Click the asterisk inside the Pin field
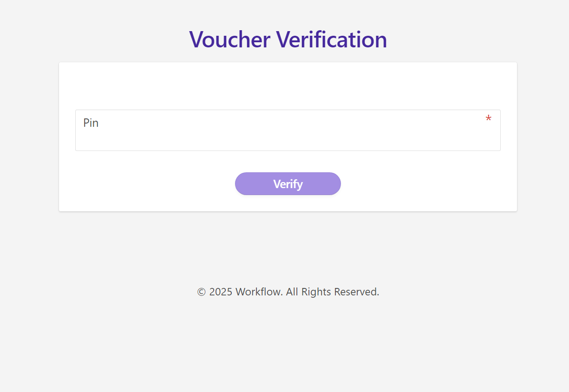 (x=488, y=119)
